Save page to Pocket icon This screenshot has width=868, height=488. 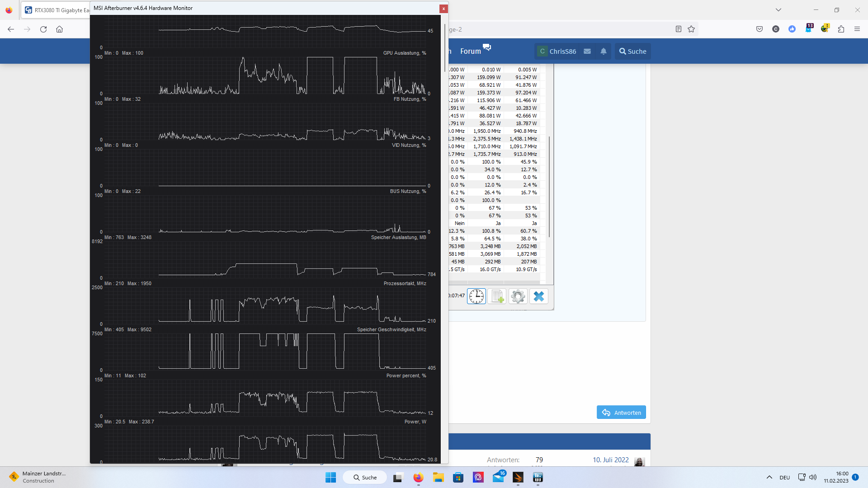tap(759, 29)
